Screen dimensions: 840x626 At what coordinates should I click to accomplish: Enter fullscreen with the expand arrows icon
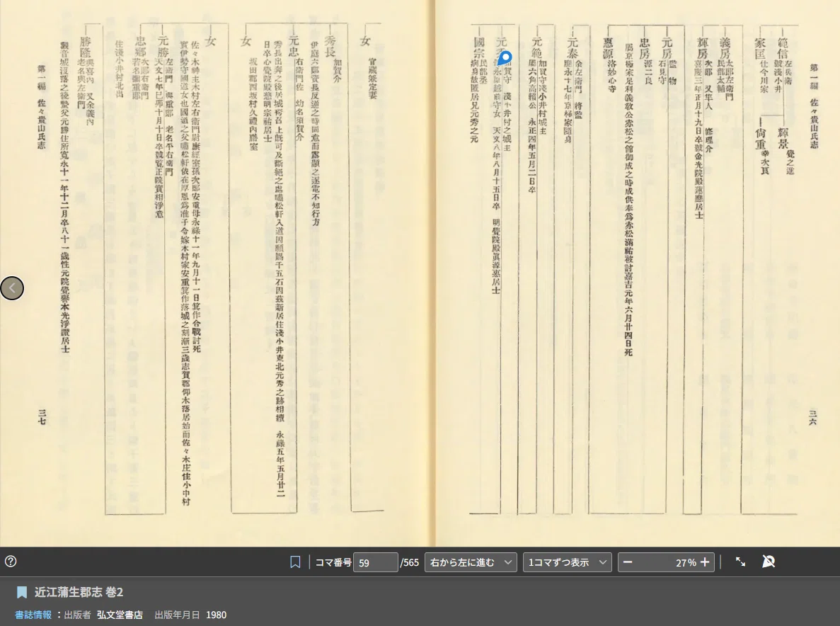(x=740, y=562)
